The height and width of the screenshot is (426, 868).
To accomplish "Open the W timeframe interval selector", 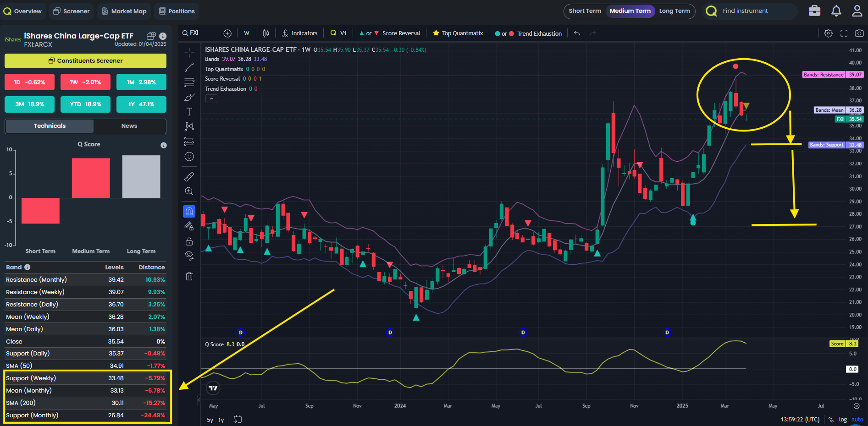I will (x=247, y=33).
